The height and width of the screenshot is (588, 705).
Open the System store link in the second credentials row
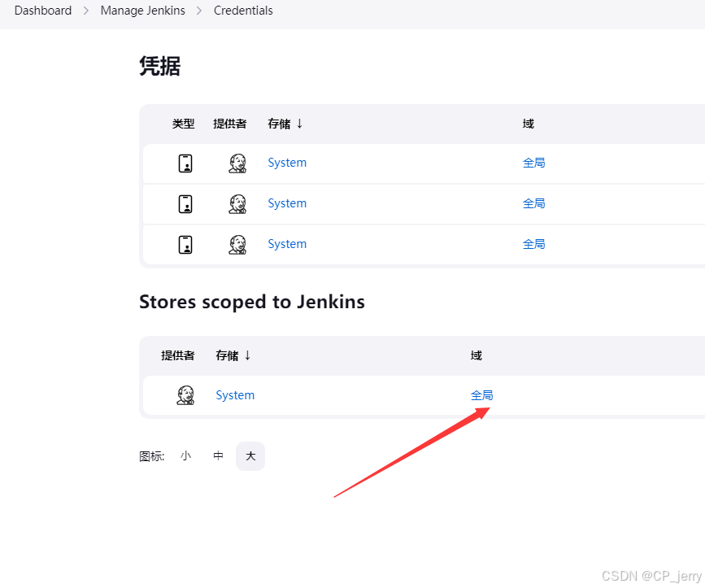coord(287,203)
